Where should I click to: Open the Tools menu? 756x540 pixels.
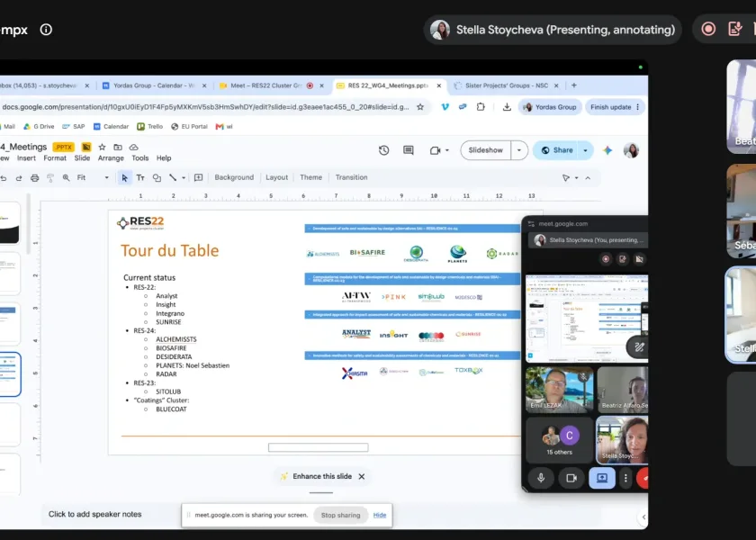point(140,158)
